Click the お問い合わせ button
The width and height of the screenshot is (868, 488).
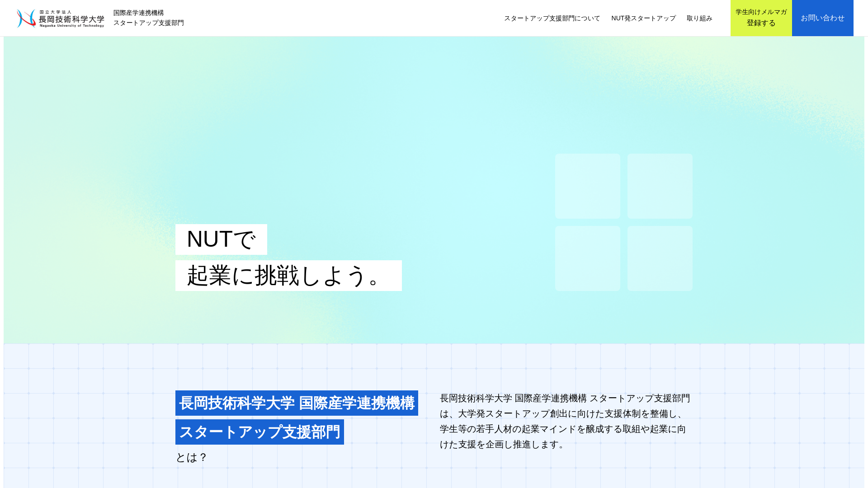click(x=823, y=18)
